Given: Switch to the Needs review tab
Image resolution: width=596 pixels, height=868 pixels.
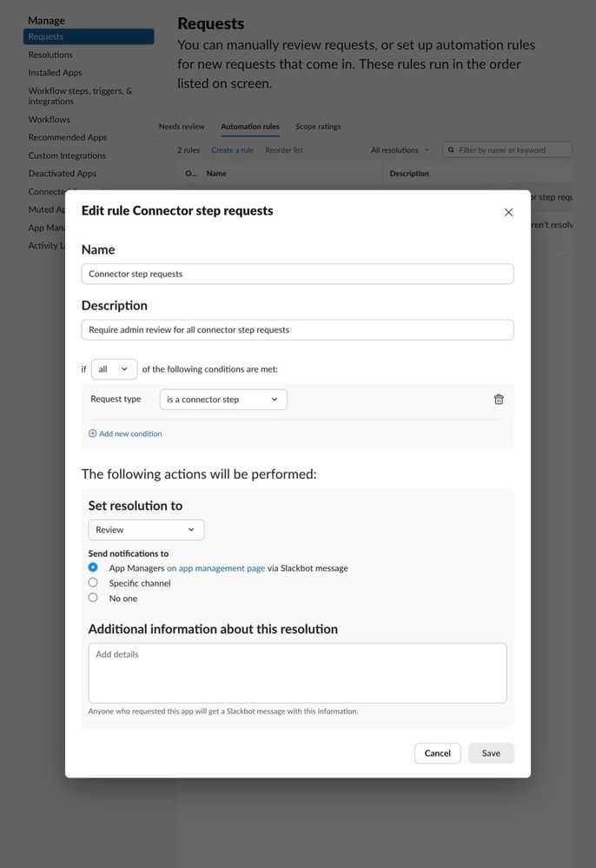Looking at the screenshot, I should pyautogui.click(x=182, y=127).
